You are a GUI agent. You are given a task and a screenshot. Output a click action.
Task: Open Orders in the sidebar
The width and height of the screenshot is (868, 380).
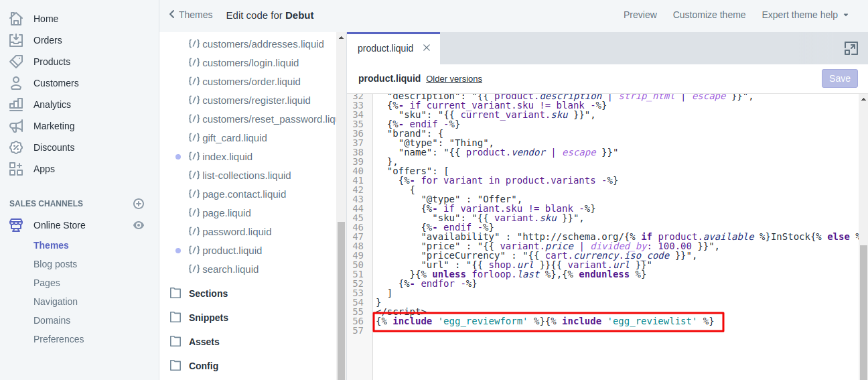[48, 40]
